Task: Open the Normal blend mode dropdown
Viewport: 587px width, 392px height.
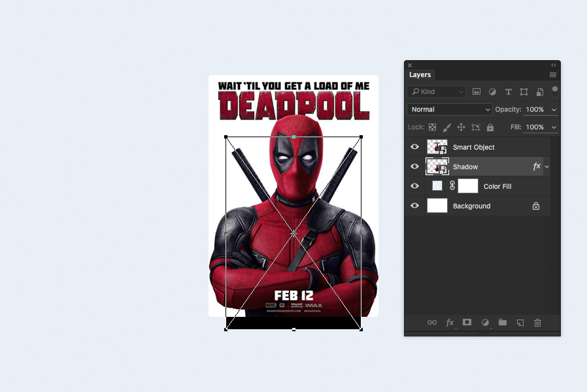Action: click(x=449, y=109)
